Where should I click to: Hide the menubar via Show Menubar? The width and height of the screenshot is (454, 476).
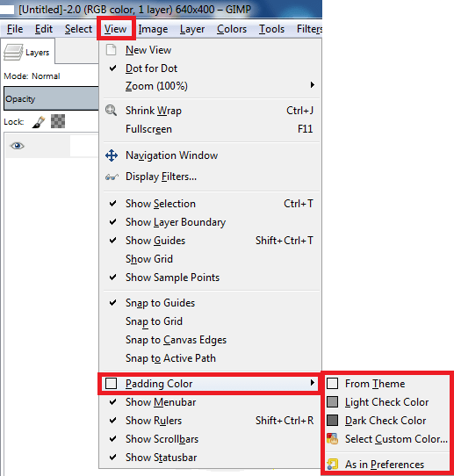pyautogui.click(x=211, y=402)
